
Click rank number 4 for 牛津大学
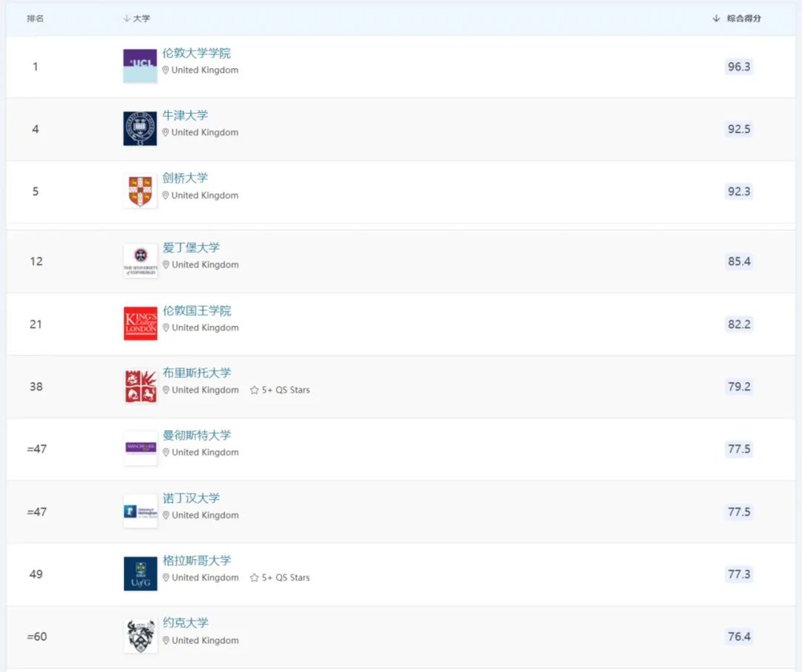(x=36, y=129)
